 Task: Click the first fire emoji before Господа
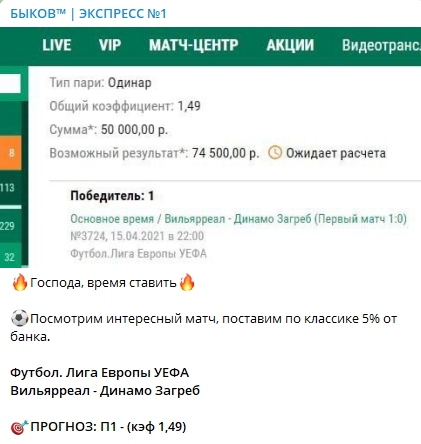pyautogui.click(x=20, y=282)
